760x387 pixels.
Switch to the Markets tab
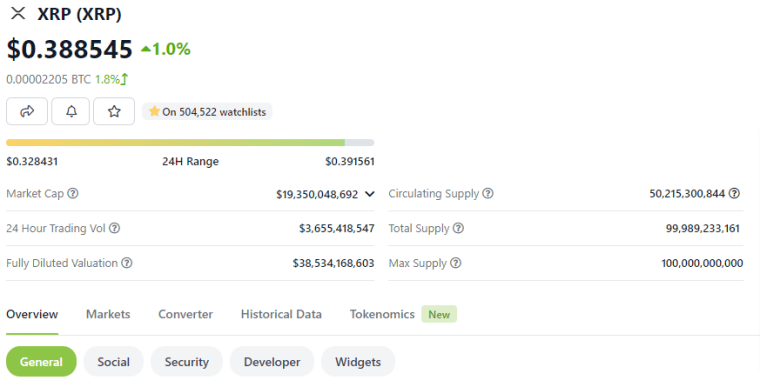[x=108, y=314]
